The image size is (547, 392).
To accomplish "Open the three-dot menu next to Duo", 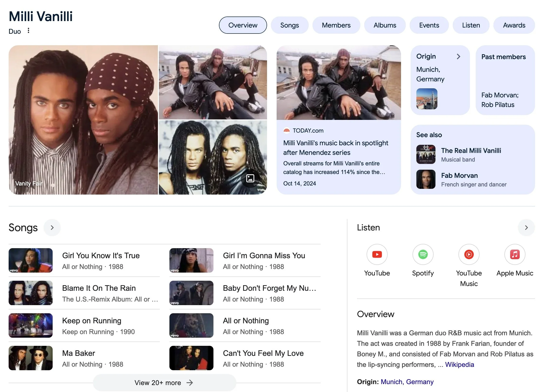I will point(28,31).
